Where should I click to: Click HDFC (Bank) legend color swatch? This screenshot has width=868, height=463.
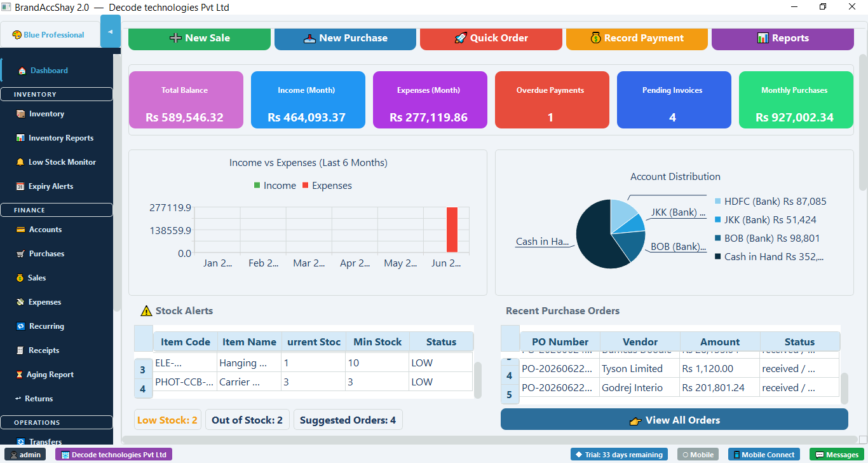pos(718,202)
